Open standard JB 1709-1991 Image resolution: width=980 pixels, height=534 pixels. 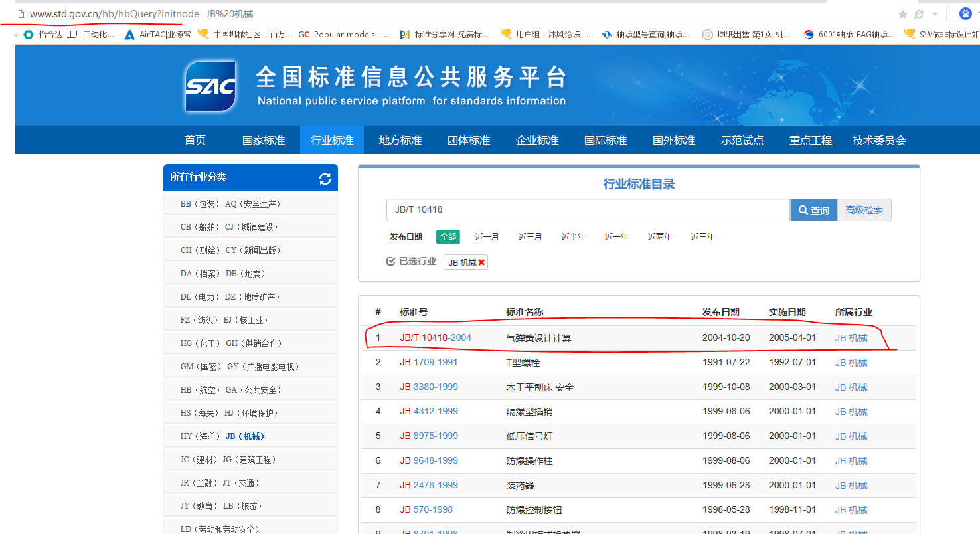(429, 362)
